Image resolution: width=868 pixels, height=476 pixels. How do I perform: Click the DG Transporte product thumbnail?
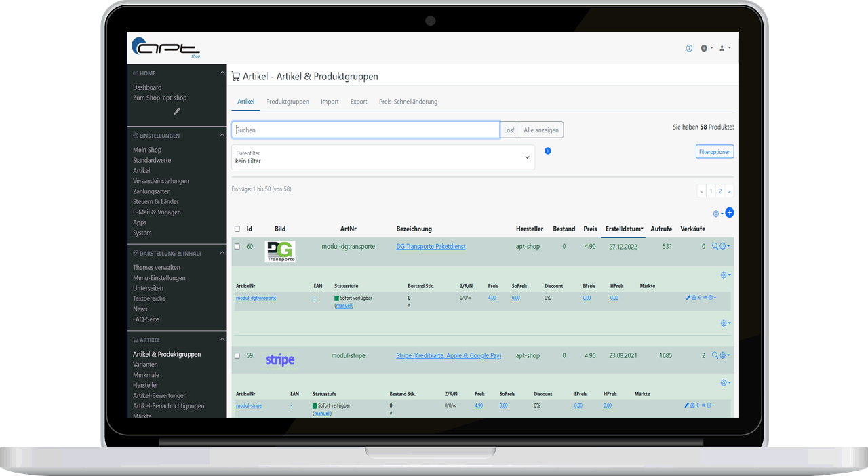point(280,252)
